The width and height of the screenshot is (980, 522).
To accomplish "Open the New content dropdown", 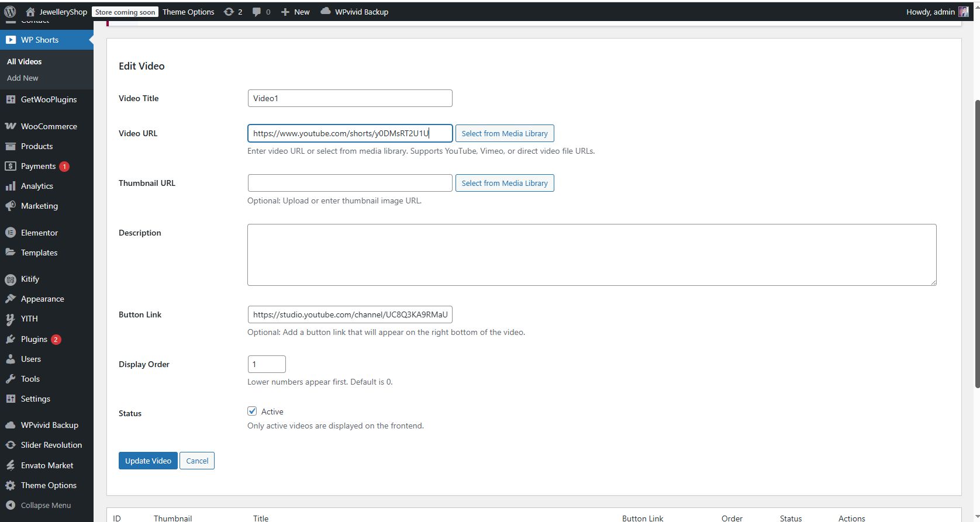I will pyautogui.click(x=295, y=12).
